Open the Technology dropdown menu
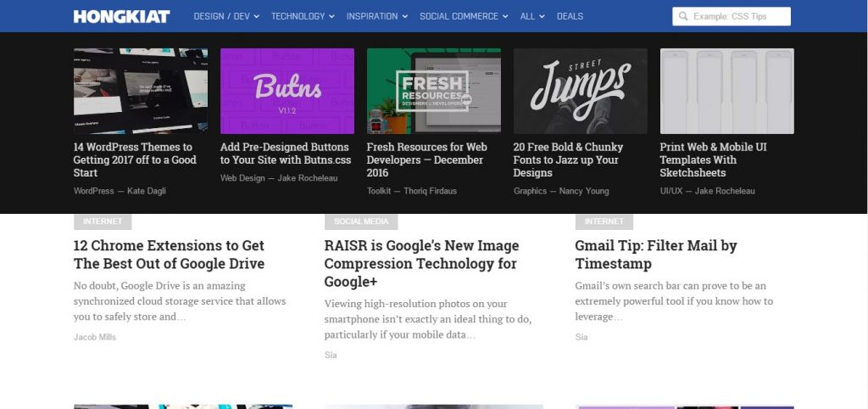 [x=303, y=16]
